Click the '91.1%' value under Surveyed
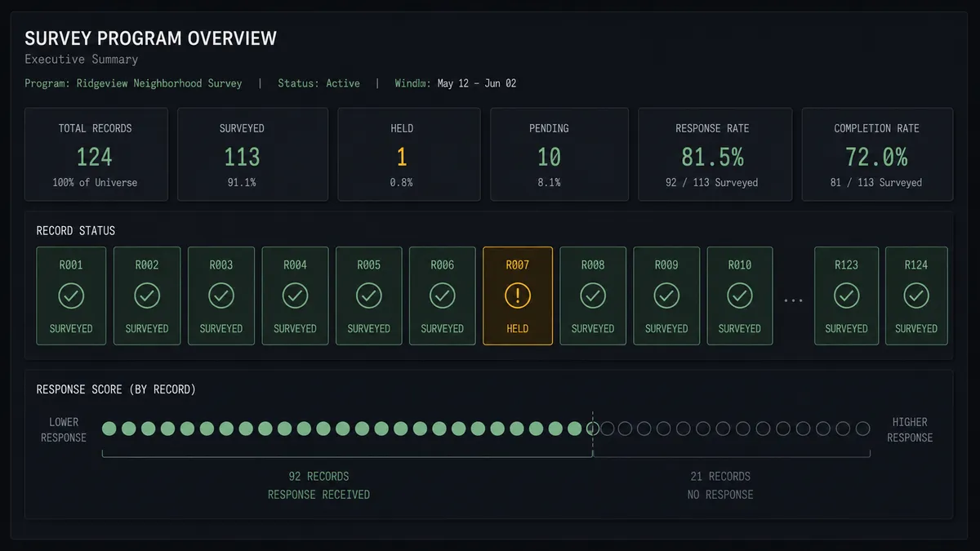 (242, 183)
